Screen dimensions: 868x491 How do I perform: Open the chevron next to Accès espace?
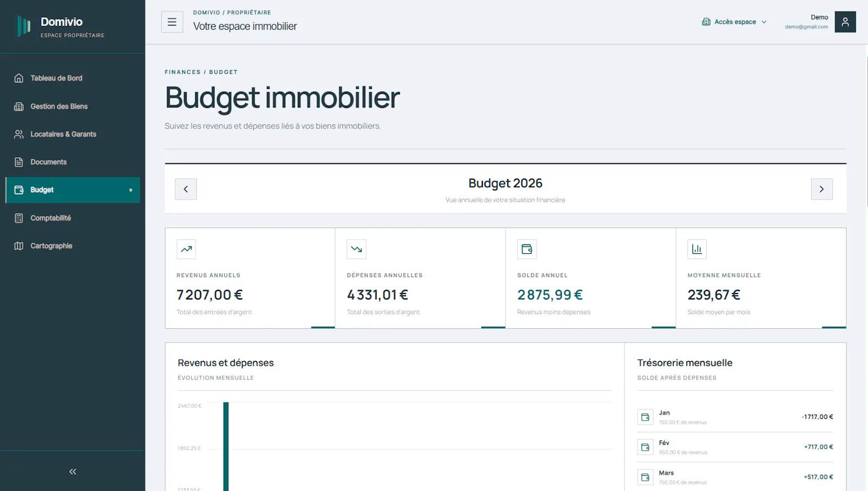click(764, 22)
